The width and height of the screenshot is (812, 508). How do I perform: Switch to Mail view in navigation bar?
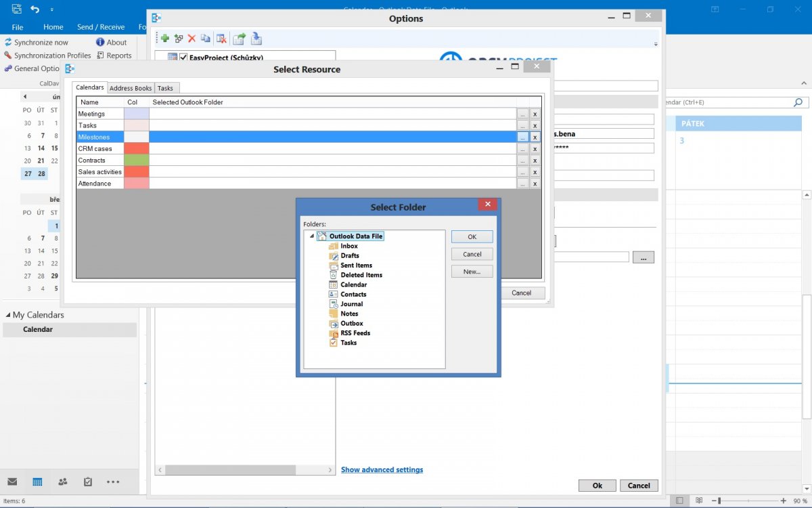point(12,482)
